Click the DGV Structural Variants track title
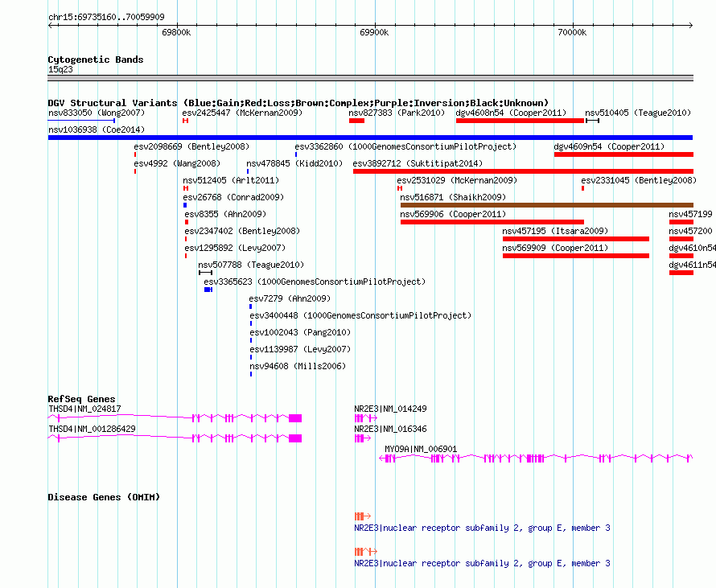 (x=298, y=103)
